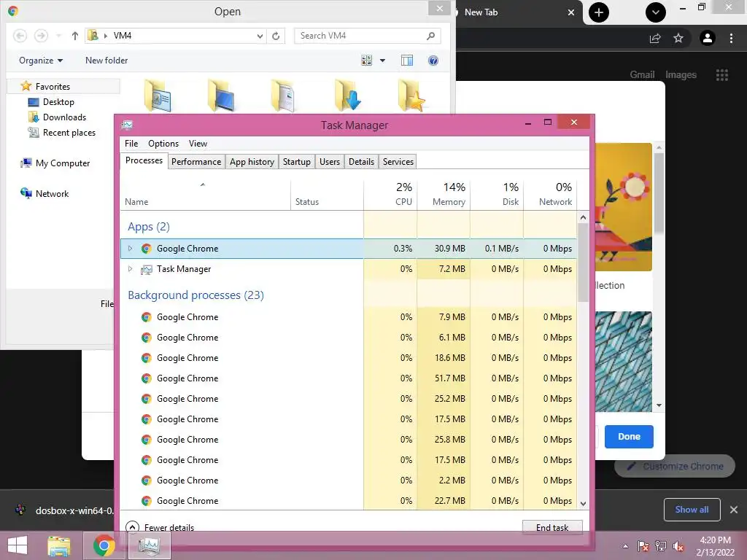Go back in the Open dialog
Image resolution: width=747 pixels, height=560 pixels.
pyautogui.click(x=20, y=36)
